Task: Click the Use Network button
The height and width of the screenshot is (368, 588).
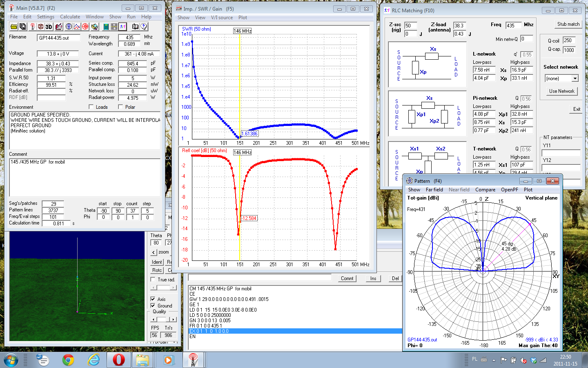Action: (x=561, y=91)
